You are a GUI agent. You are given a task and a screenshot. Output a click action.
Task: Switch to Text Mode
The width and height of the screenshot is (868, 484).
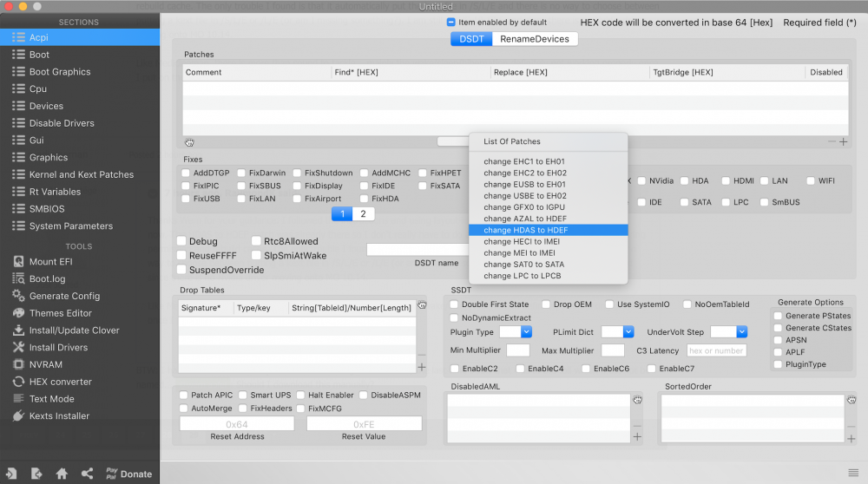pos(51,399)
